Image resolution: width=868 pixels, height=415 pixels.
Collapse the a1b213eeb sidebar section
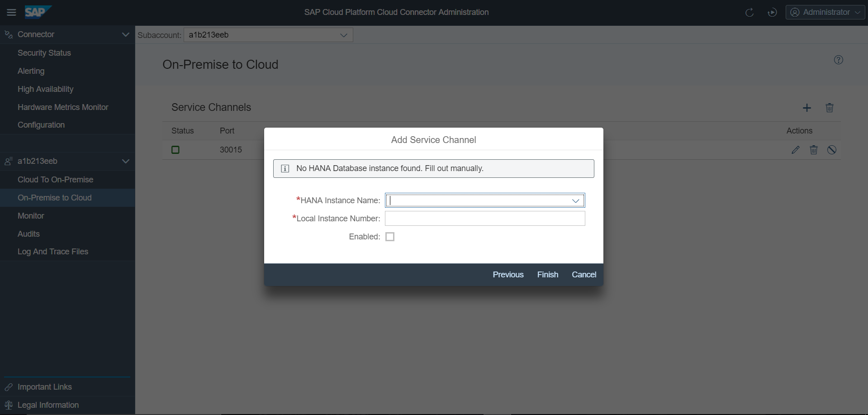[x=126, y=161]
